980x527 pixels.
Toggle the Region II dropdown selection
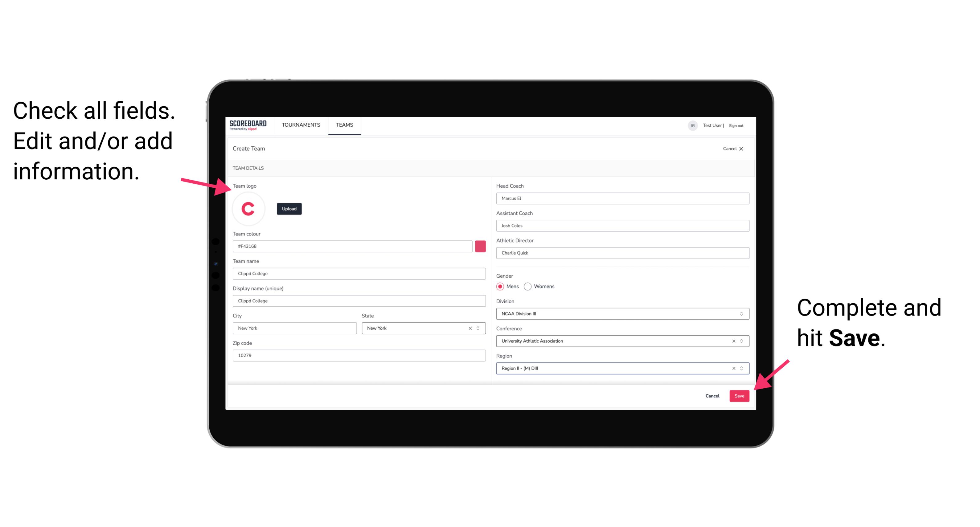(742, 369)
